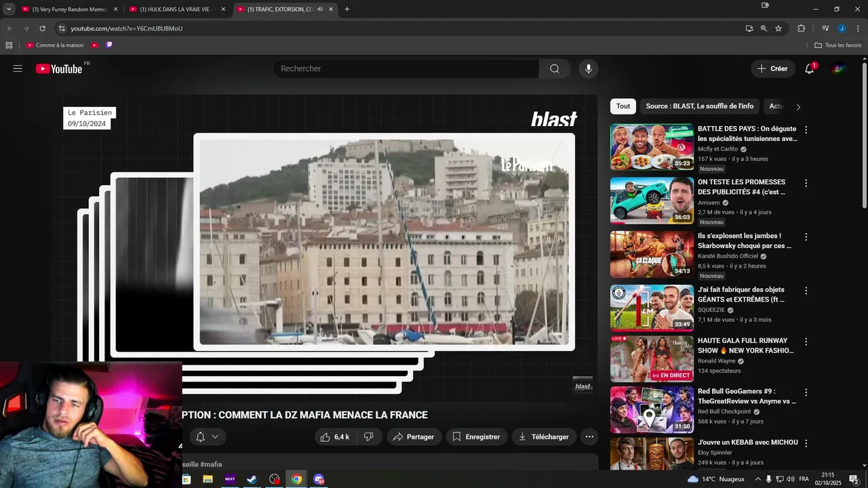
Task: Open Steam from the taskbar
Action: point(252,479)
